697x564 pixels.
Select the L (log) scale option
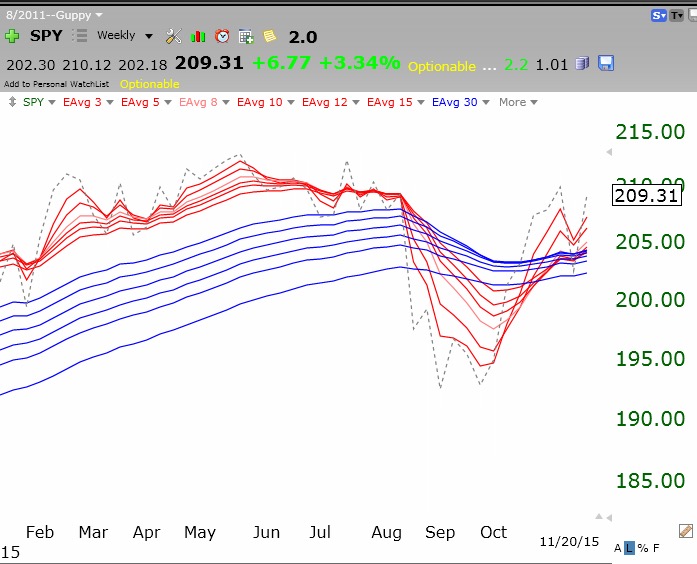tap(629, 548)
